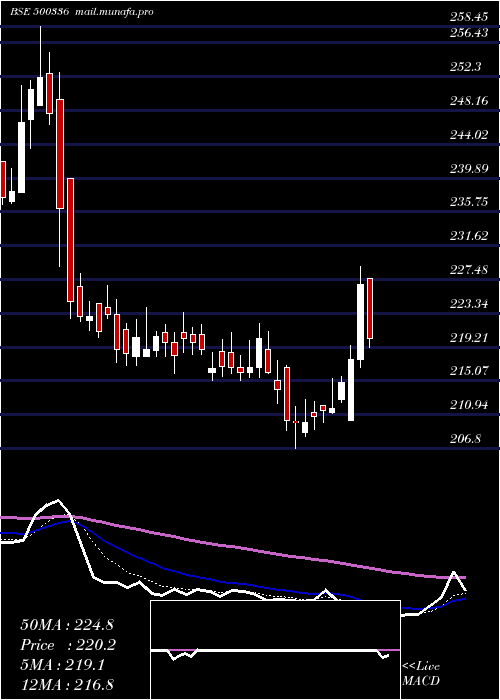Viewport: 500px width, 700px height.
Task: Click the BSE 500336 ticker label
Action: [x=39, y=12]
